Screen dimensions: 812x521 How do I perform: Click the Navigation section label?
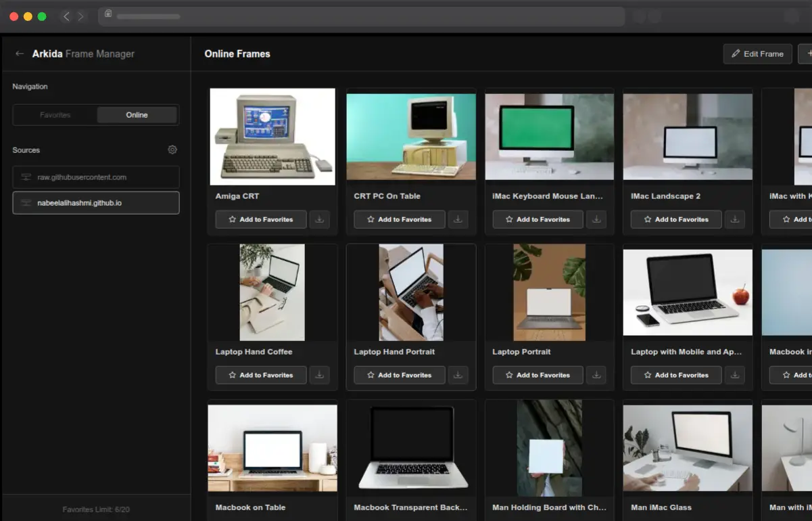point(30,87)
